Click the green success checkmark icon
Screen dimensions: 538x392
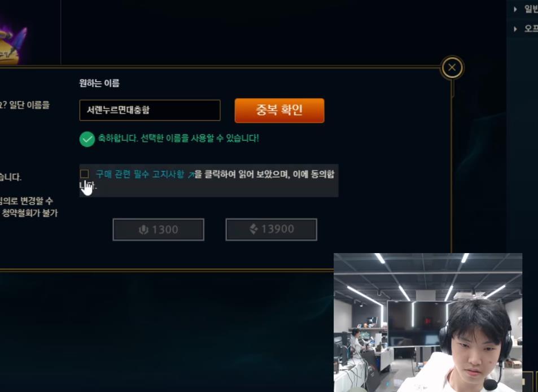[x=87, y=140]
